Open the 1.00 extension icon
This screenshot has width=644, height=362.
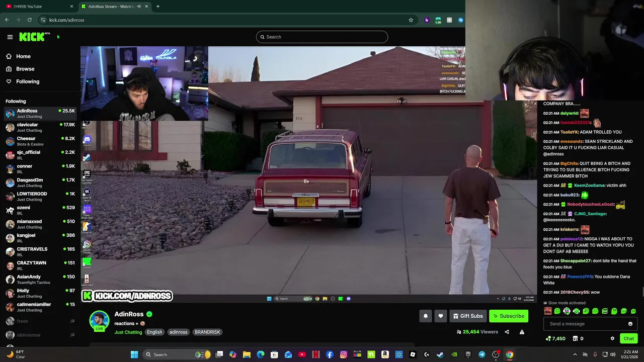[438, 20]
